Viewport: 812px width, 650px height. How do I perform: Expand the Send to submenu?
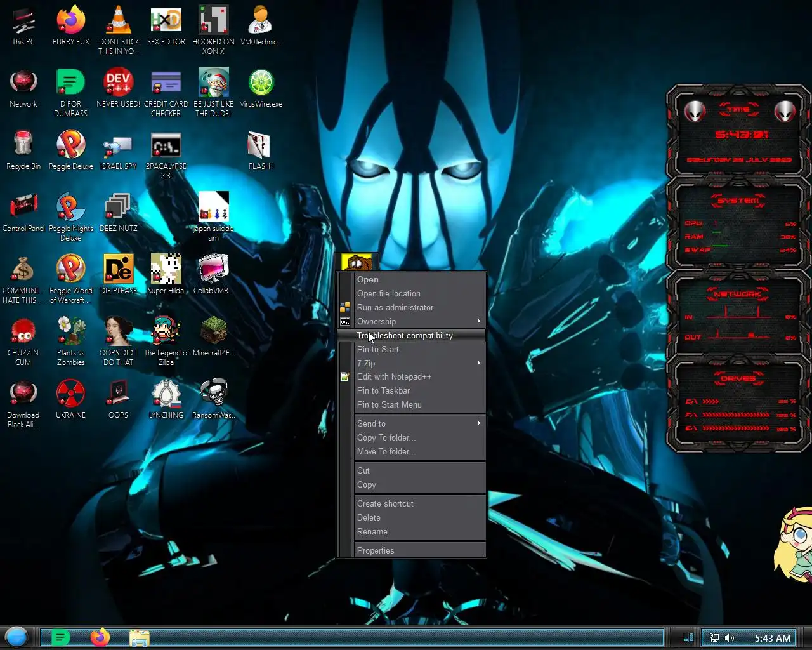pos(412,423)
